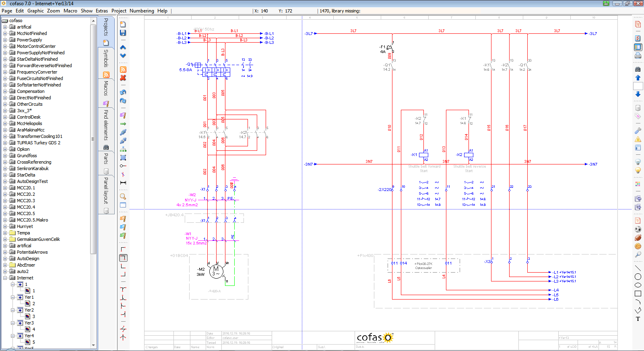Screen dimensions: 644x351
Task: Open the Graphic menu
Action: tap(35, 11)
